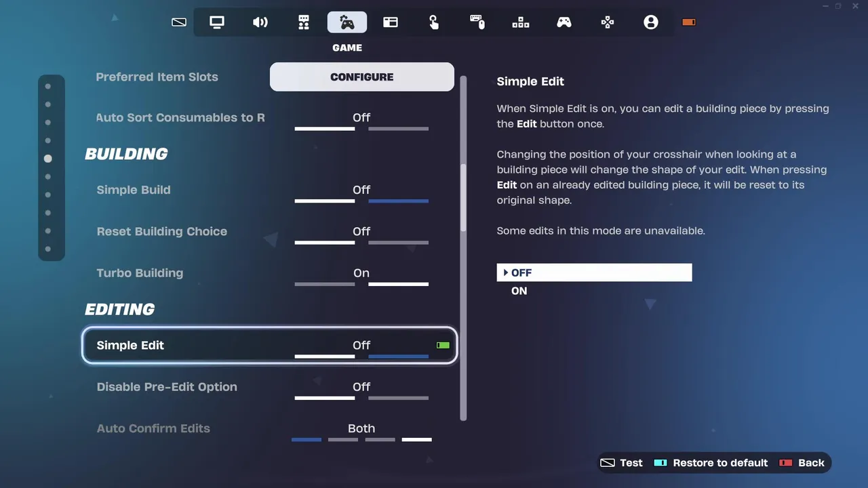Click the topmost section dot in sidebar

(x=47, y=86)
